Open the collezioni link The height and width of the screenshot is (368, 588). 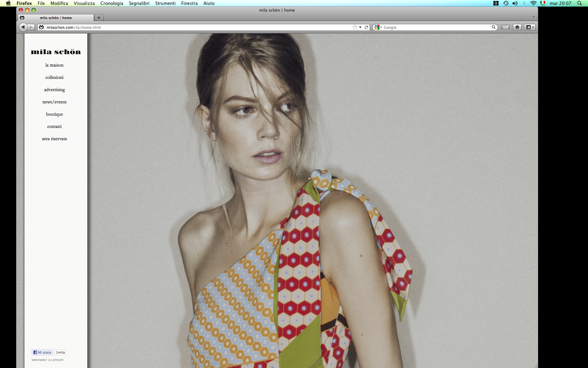click(55, 77)
